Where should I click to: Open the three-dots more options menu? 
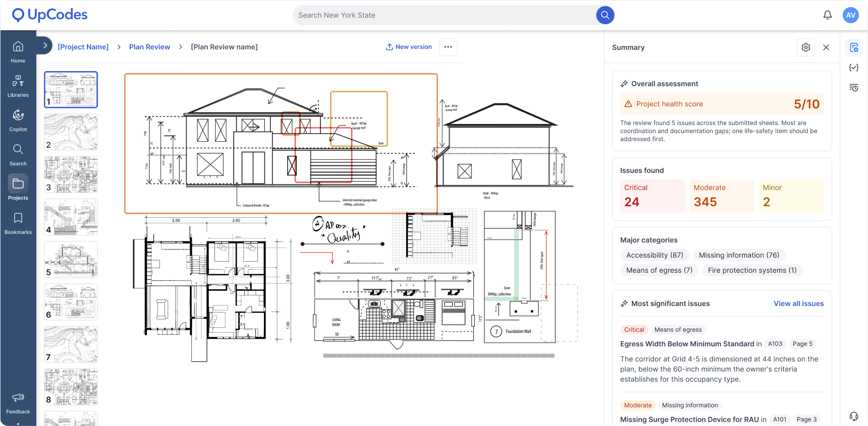(x=448, y=47)
